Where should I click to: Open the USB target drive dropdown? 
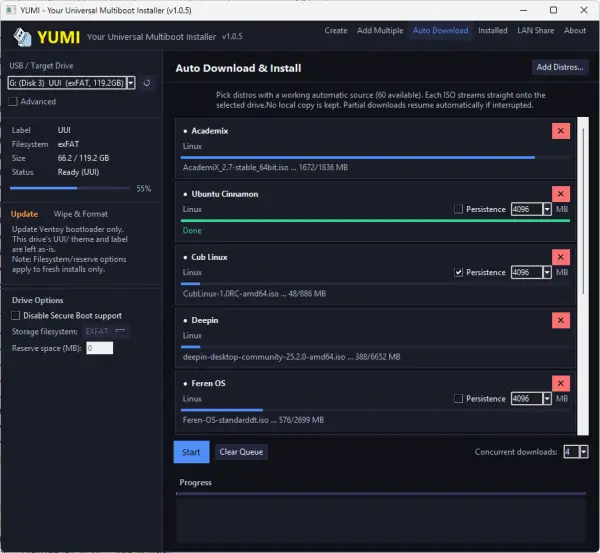[131, 83]
